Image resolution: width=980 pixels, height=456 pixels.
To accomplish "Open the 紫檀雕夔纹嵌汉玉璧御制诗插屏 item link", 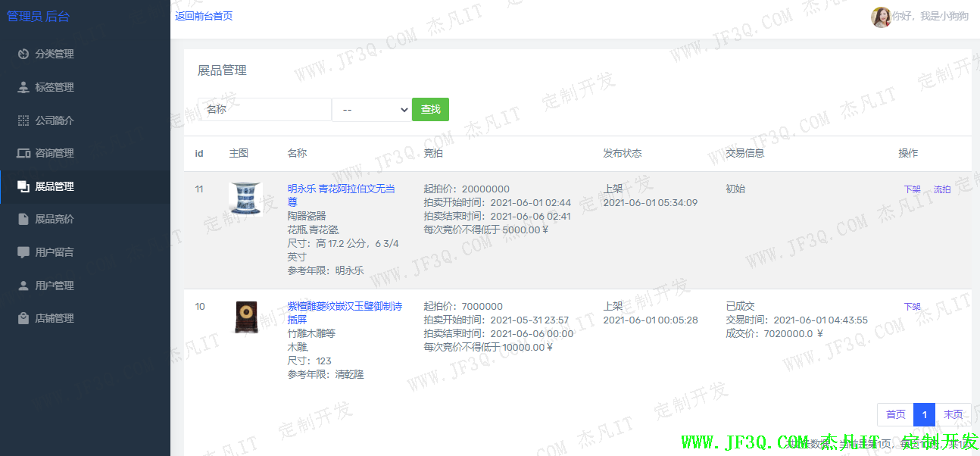I will (x=345, y=313).
